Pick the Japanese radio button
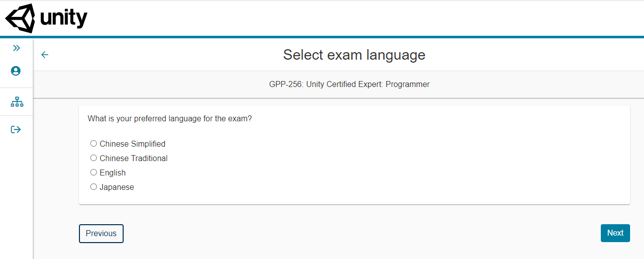The width and height of the screenshot is (644, 259). [93, 187]
